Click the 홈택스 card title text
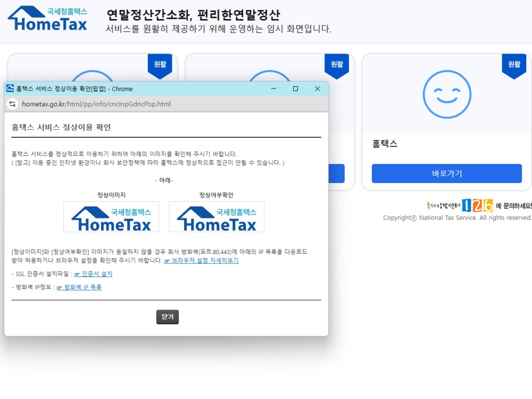 click(385, 144)
